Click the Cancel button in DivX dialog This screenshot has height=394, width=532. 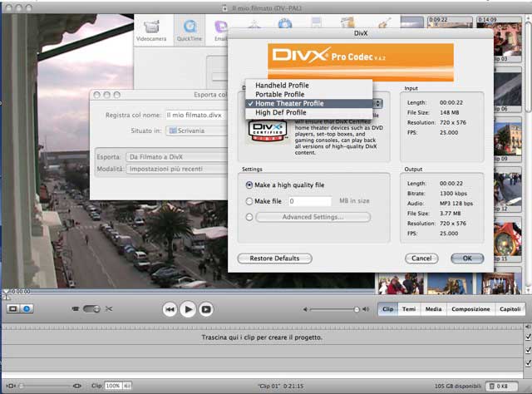[421, 259]
